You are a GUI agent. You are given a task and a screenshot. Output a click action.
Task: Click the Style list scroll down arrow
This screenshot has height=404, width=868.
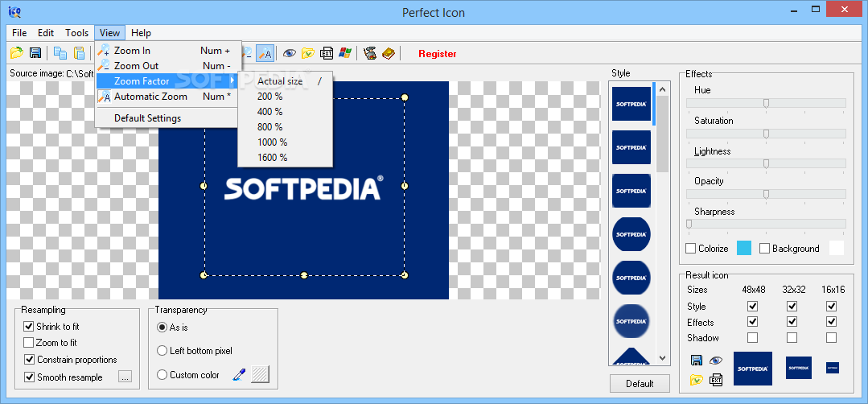663,358
